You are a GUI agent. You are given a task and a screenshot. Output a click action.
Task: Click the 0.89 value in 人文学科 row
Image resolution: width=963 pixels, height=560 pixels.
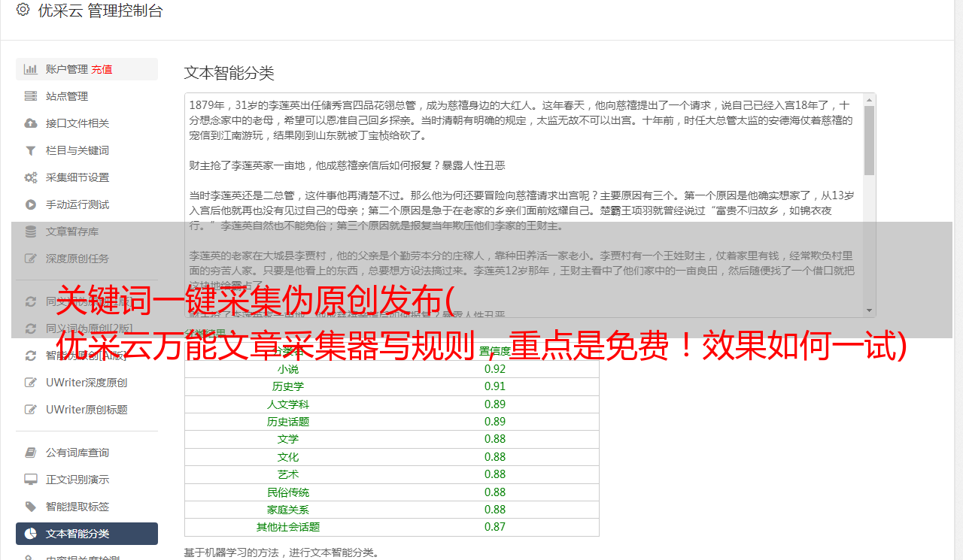click(x=495, y=404)
